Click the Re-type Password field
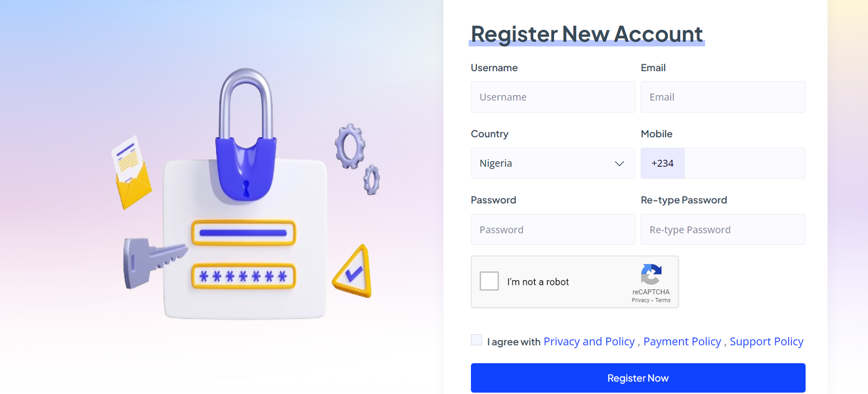Viewport: 868px width, 394px height. [723, 230]
